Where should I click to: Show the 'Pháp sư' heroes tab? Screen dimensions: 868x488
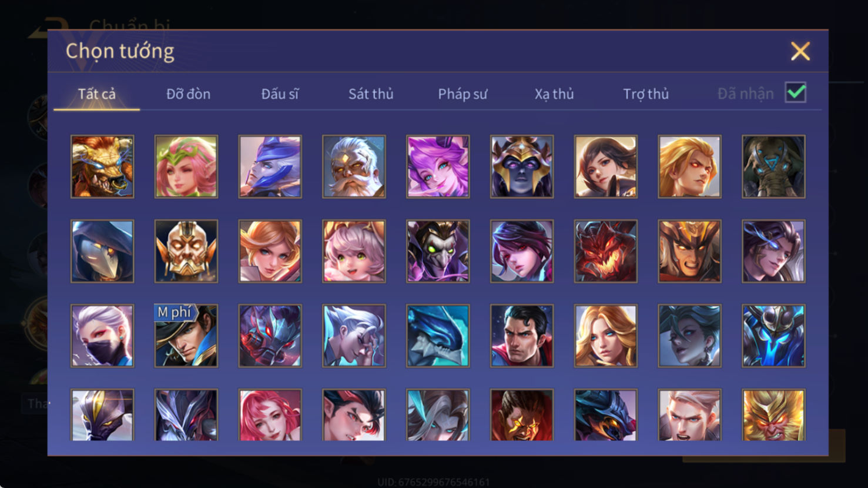coord(463,94)
